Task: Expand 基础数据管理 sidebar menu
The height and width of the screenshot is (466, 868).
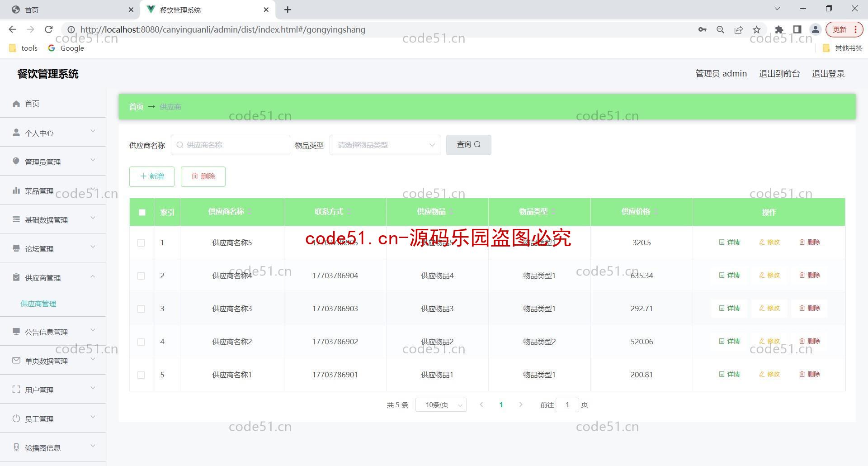Action: 53,219
